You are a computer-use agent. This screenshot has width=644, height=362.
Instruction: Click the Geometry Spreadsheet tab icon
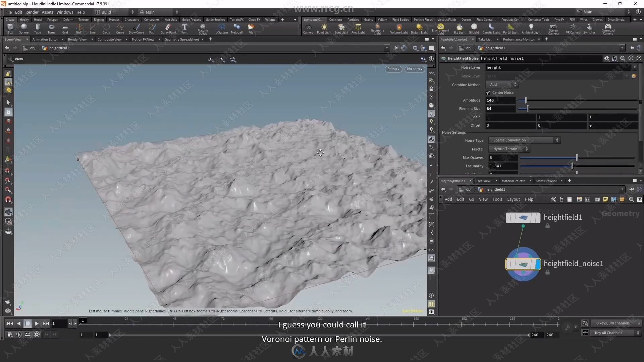tap(182, 39)
